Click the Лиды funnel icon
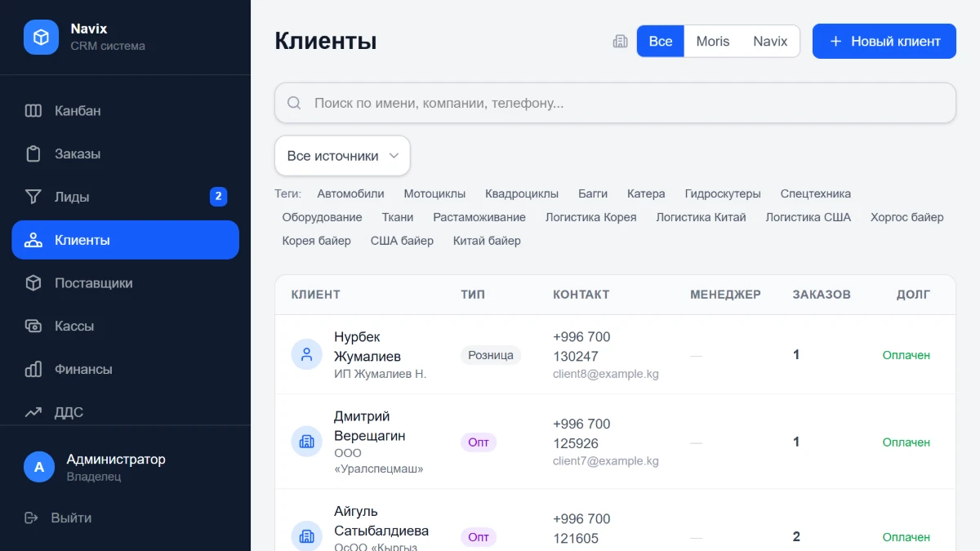 [33, 197]
